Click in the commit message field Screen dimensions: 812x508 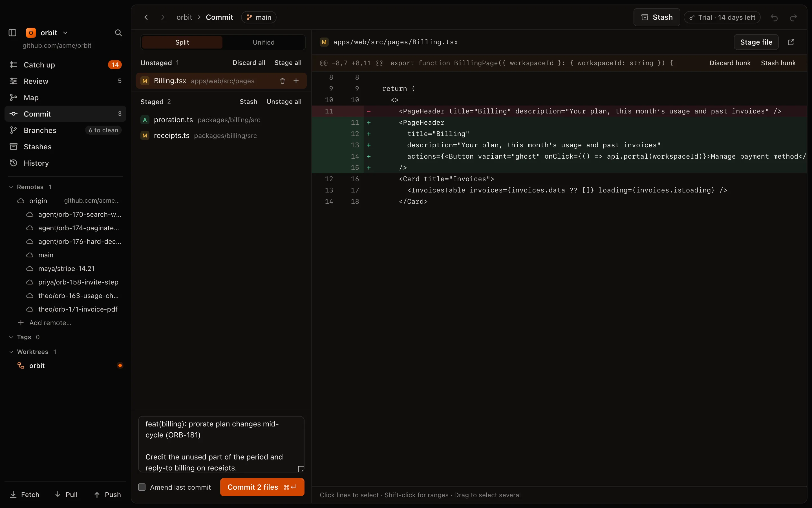coord(221,444)
